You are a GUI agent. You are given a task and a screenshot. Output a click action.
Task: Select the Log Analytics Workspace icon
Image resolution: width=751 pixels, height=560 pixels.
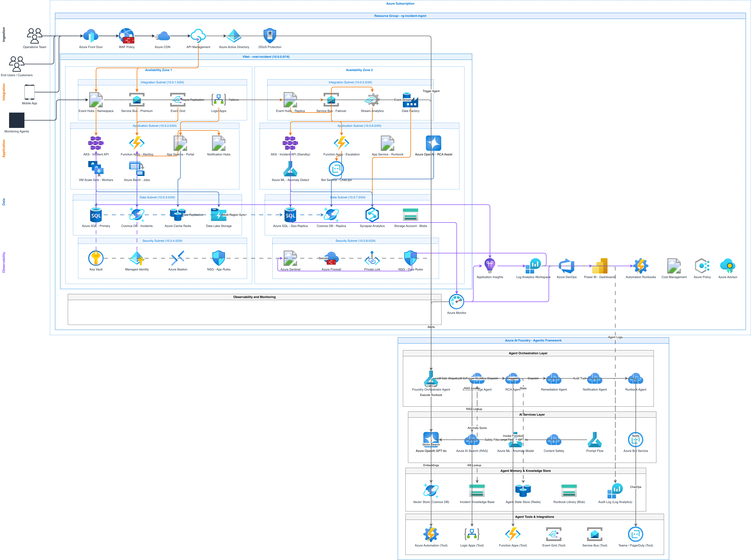pos(533,266)
